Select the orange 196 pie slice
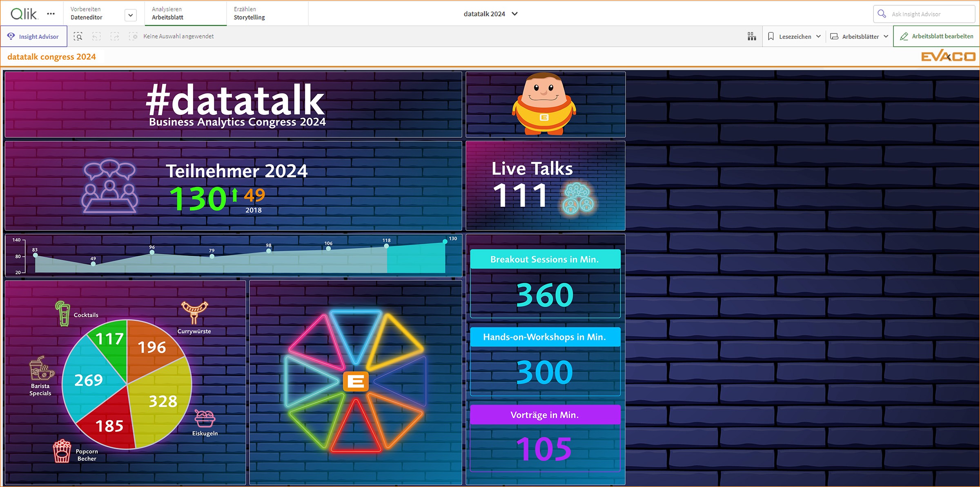Screen dimensions: 980x487 tap(152, 348)
